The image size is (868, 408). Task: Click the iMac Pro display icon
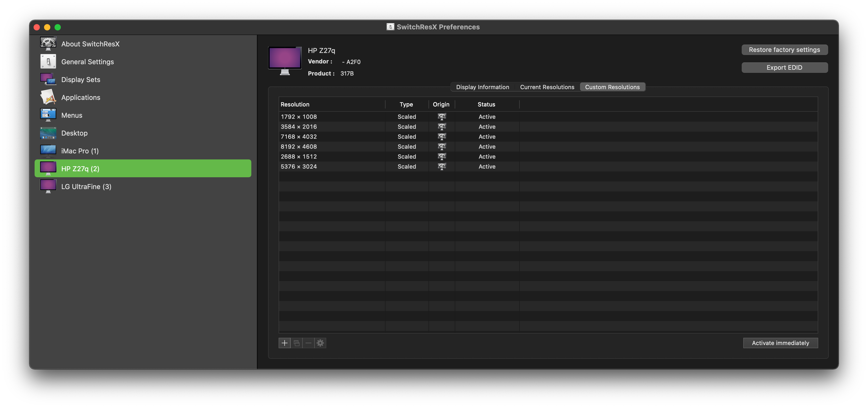coord(48,151)
